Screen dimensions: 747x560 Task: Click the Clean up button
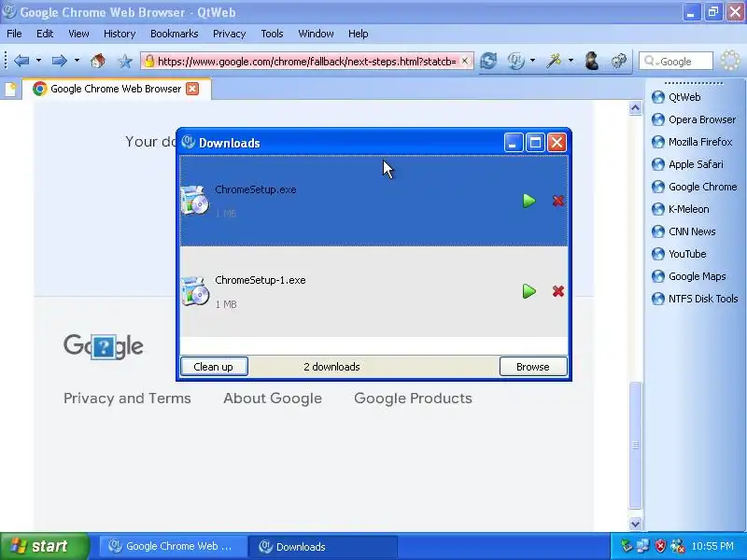(214, 367)
